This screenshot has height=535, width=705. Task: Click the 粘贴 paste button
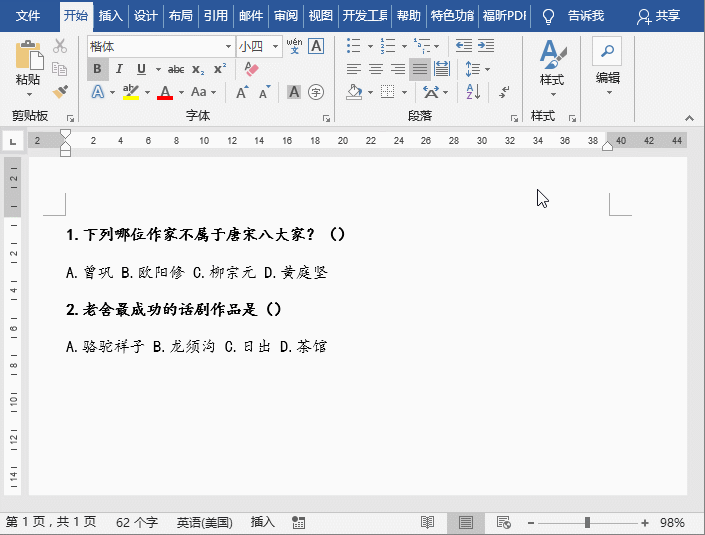pyautogui.click(x=28, y=66)
